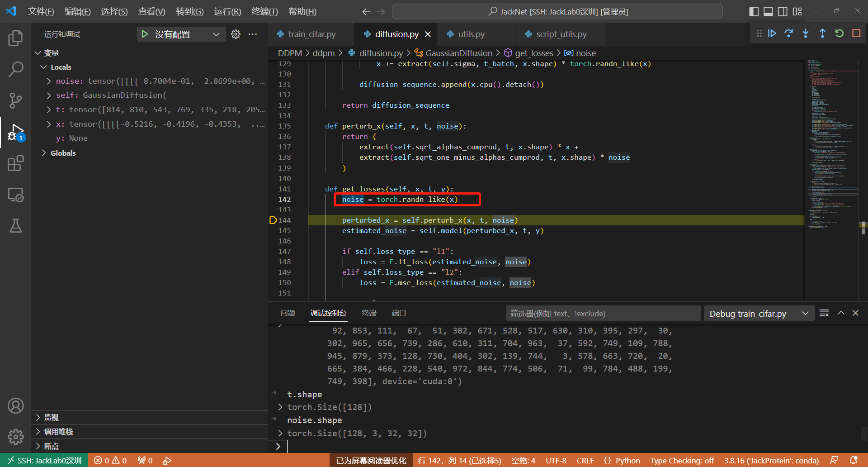Image resolution: width=868 pixels, height=467 pixels.
Task: Click SSH: JackLab0深圳 remote status
Action: point(44,461)
